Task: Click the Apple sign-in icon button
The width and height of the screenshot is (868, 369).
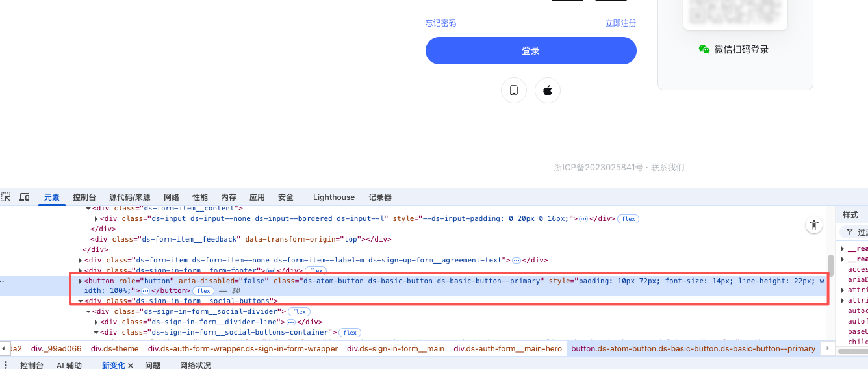Action: pyautogui.click(x=548, y=90)
